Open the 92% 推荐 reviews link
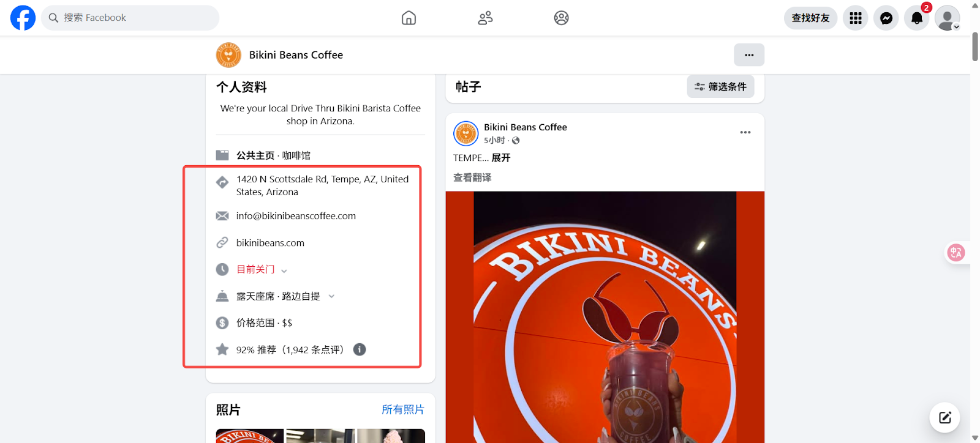Viewport: 980px width, 443px height. click(290, 350)
